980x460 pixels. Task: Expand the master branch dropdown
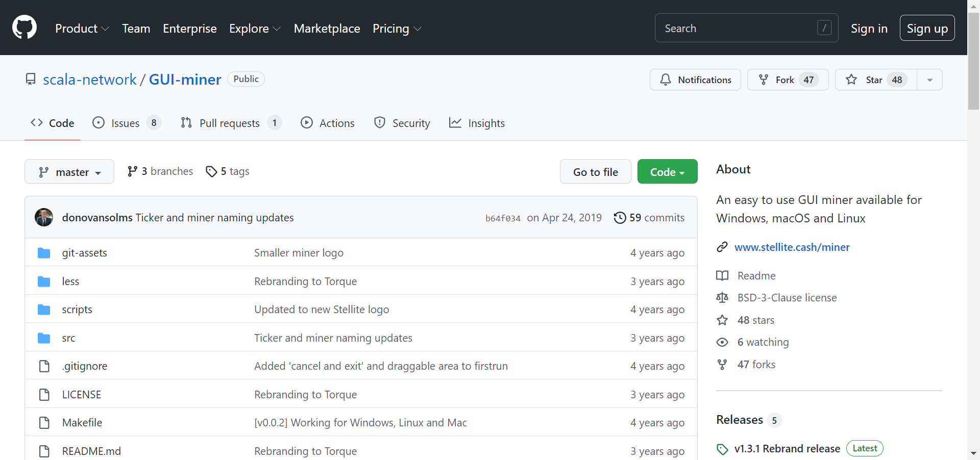[69, 172]
